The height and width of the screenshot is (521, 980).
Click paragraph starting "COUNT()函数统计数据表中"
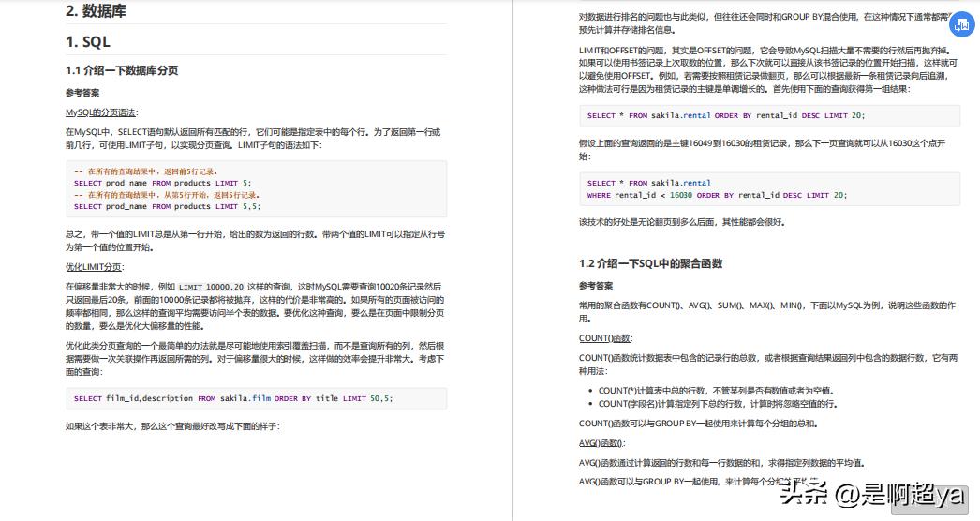point(768,365)
